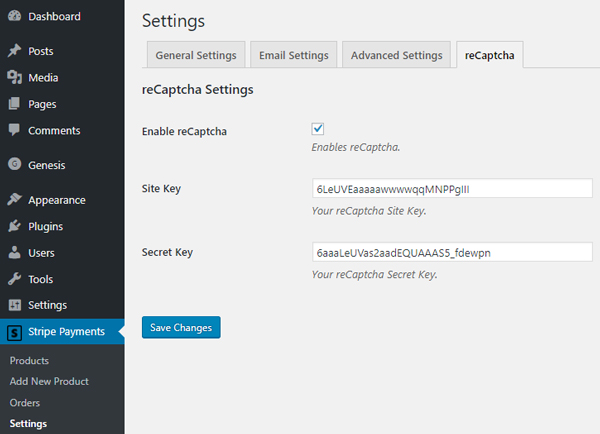Click the Media camera icon
This screenshot has width=600, height=434.
[15, 77]
